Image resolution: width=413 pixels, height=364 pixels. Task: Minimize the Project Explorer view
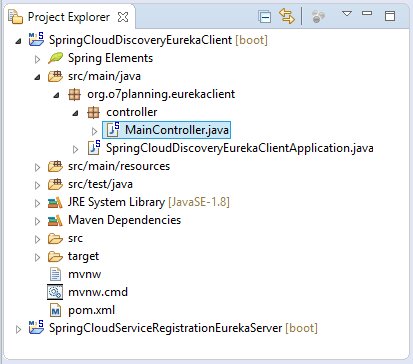tap(367, 13)
